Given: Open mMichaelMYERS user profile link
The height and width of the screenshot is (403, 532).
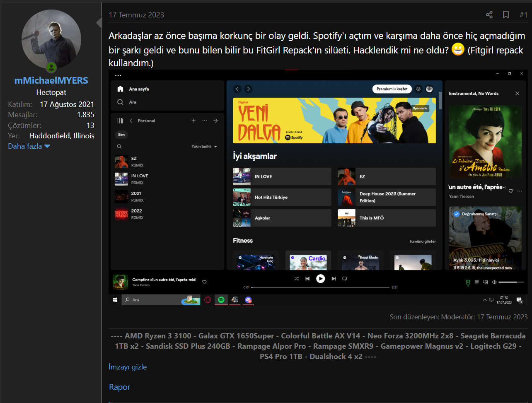Looking at the screenshot, I should pyautogui.click(x=51, y=80).
